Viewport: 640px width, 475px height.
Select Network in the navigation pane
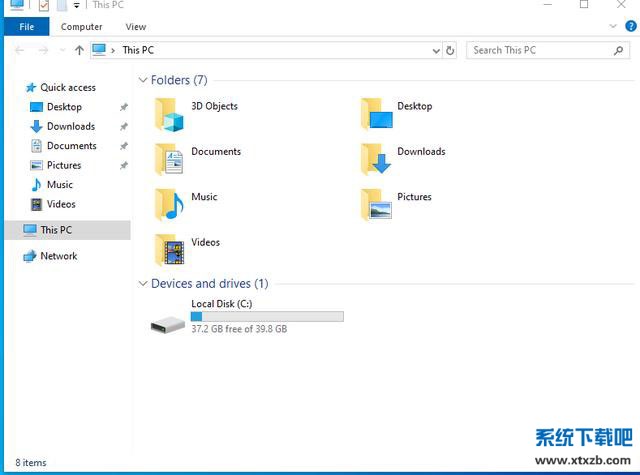tap(58, 256)
